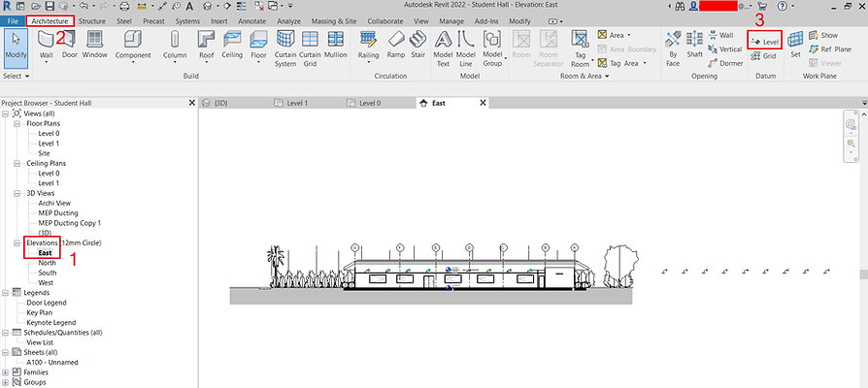Select MEP Ducting Copy 1 view
This screenshot has height=388, width=868.
click(x=69, y=223)
